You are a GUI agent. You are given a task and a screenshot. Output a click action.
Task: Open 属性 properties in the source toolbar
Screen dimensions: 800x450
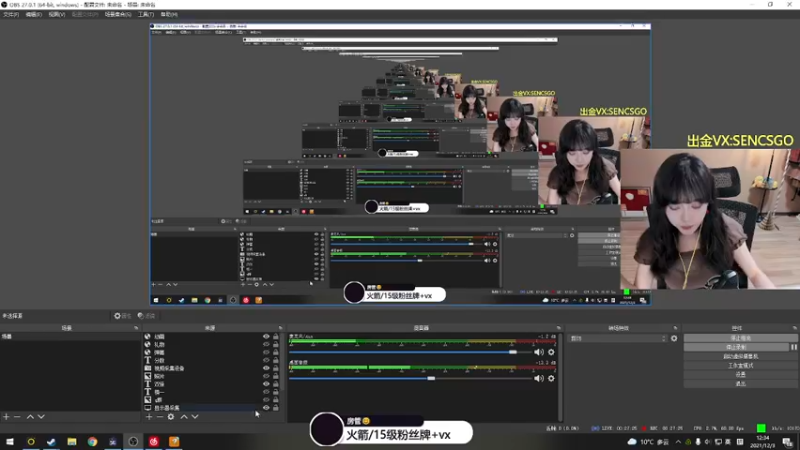tap(122, 316)
